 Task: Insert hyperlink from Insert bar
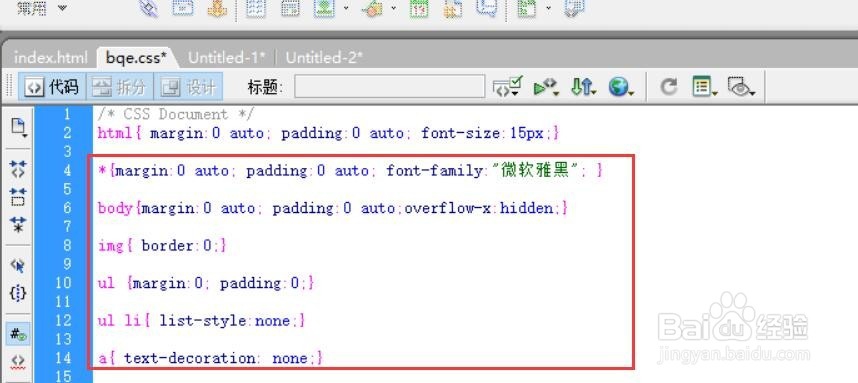(x=148, y=9)
